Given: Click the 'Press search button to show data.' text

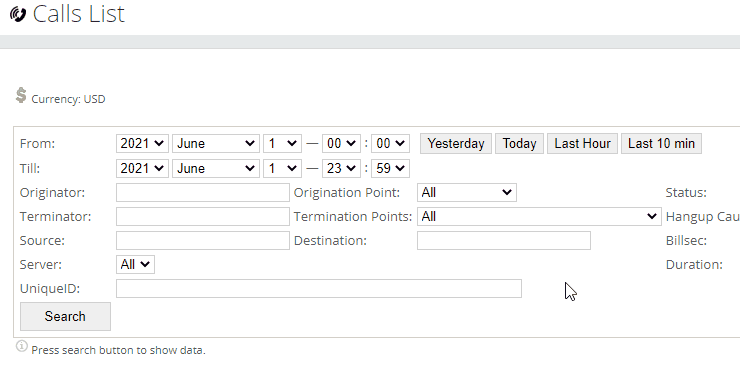Looking at the screenshot, I should tap(118, 350).
